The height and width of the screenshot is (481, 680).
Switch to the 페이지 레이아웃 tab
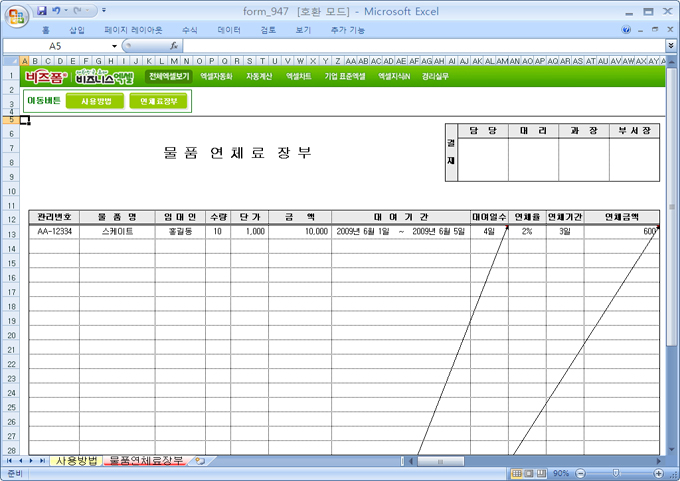133,30
